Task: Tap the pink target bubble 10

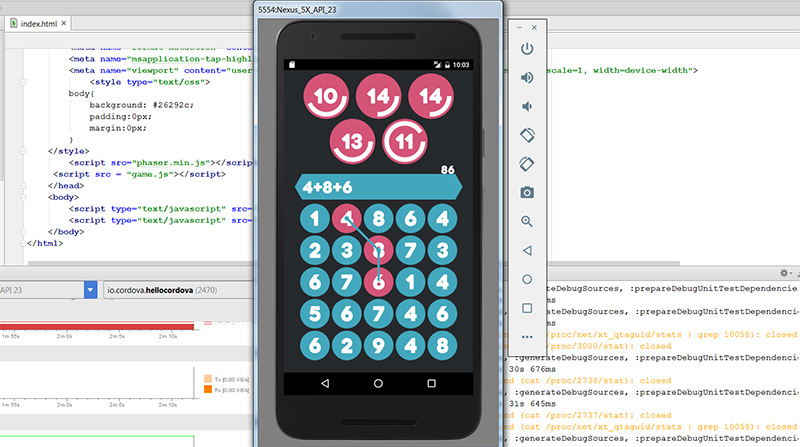Action: [x=326, y=96]
